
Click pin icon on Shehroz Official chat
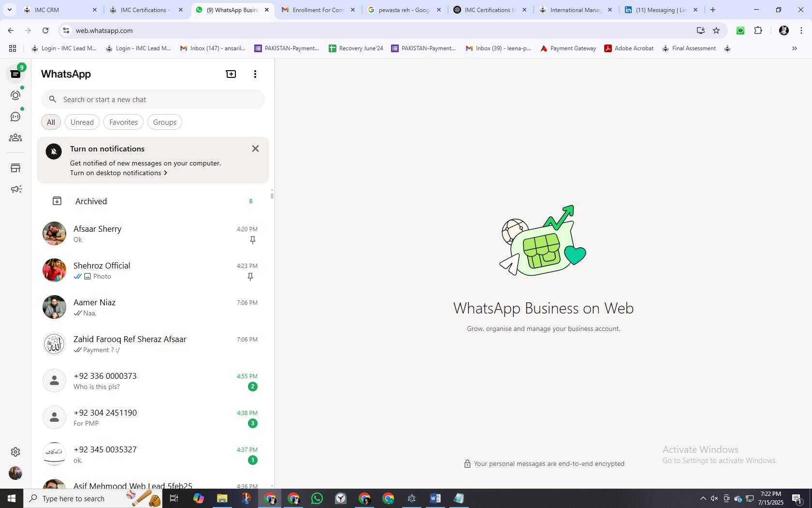point(250,277)
